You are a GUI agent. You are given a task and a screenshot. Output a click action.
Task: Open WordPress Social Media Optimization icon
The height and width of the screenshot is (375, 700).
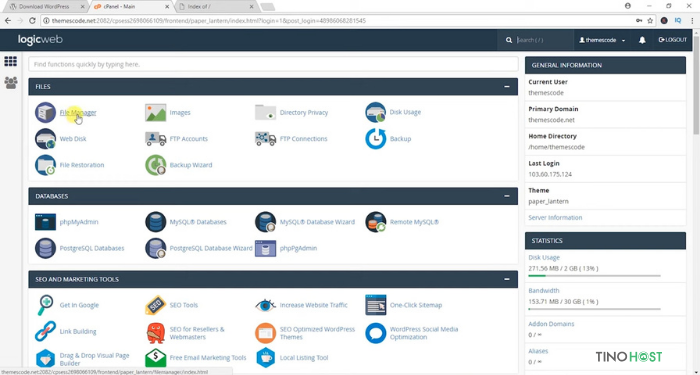pyautogui.click(x=375, y=333)
